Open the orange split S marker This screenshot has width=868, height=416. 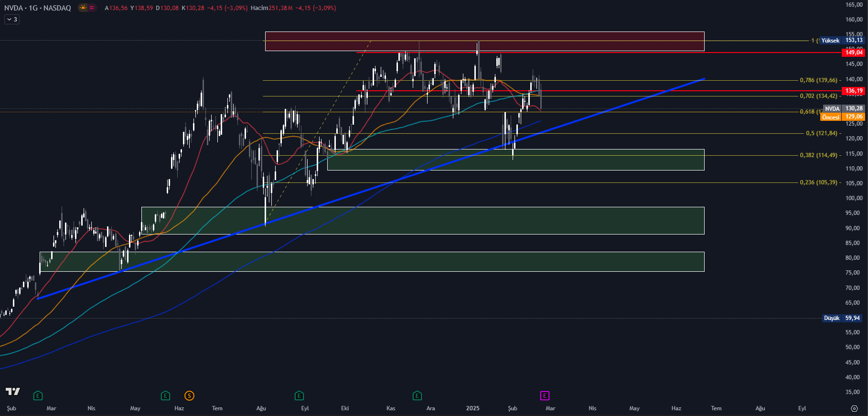click(189, 395)
